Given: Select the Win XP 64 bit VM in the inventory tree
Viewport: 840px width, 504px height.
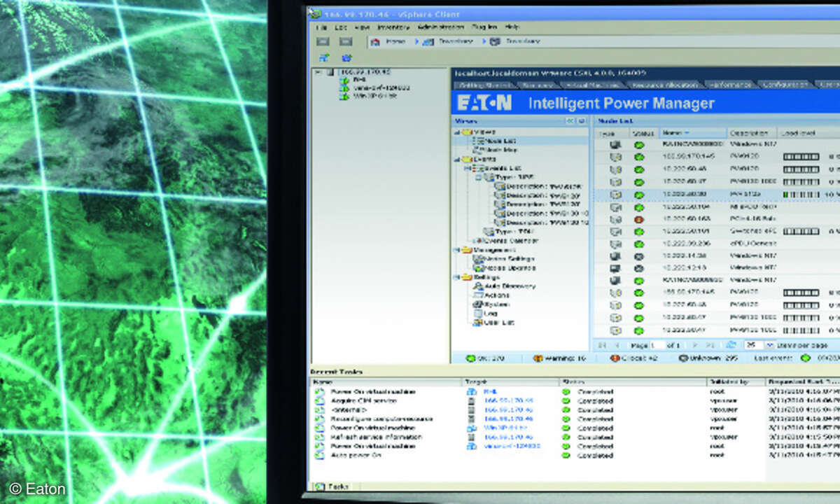Looking at the screenshot, I should pyautogui.click(x=368, y=96).
